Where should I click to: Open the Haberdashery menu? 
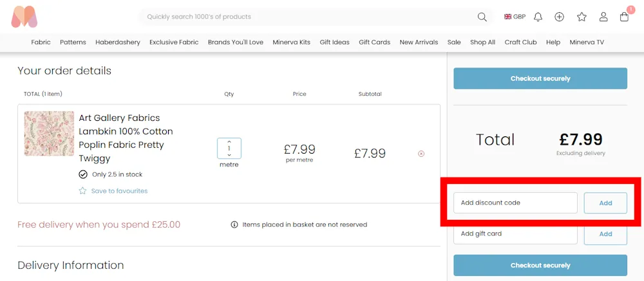[118, 42]
